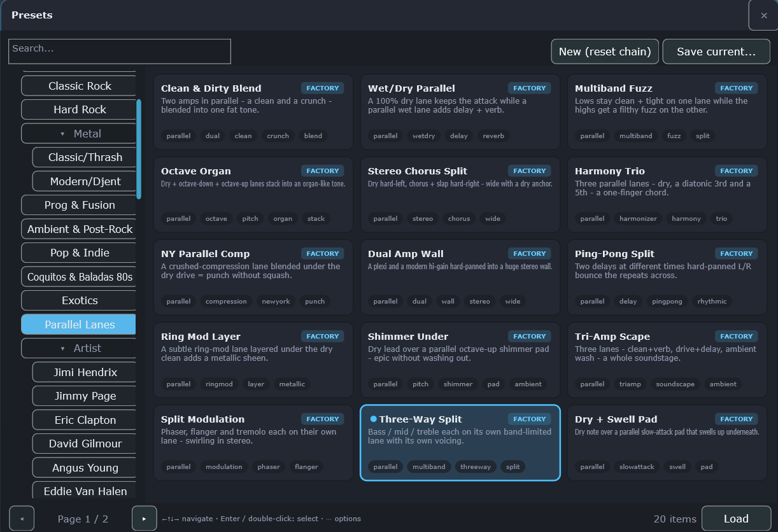Click the shimmer tag on Shimmer Under
Screen dimensions: 778x532
(458, 384)
